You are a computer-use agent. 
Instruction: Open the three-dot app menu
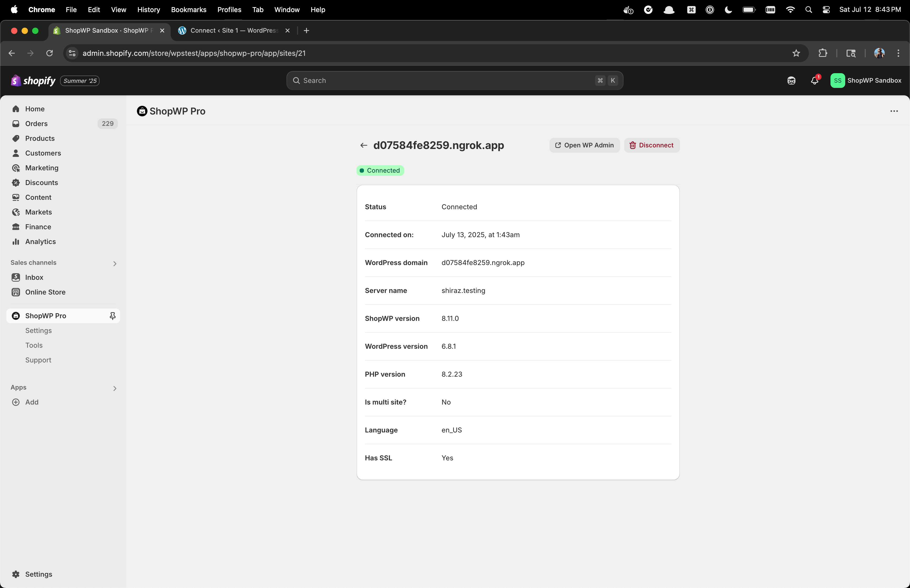point(894,111)
